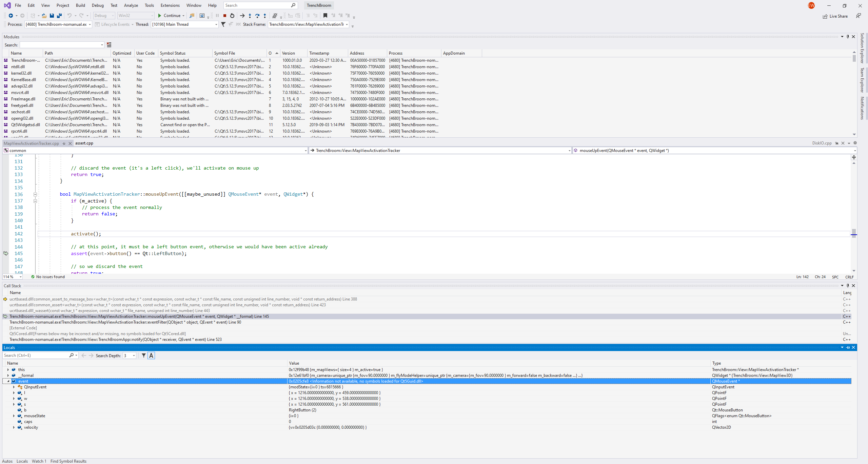Open the Solution Explorer side tab
868x464 pixels.
point(862,48)
